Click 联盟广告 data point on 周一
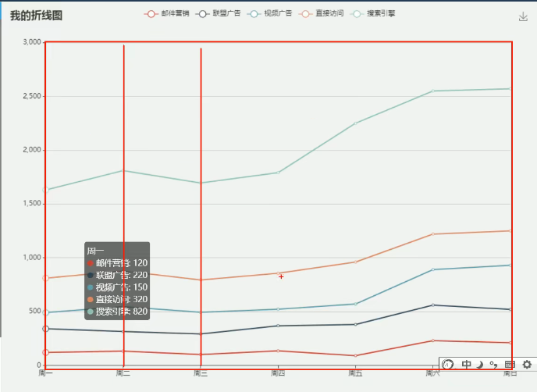This screenshot has height=392, width=537. [45, 329]
